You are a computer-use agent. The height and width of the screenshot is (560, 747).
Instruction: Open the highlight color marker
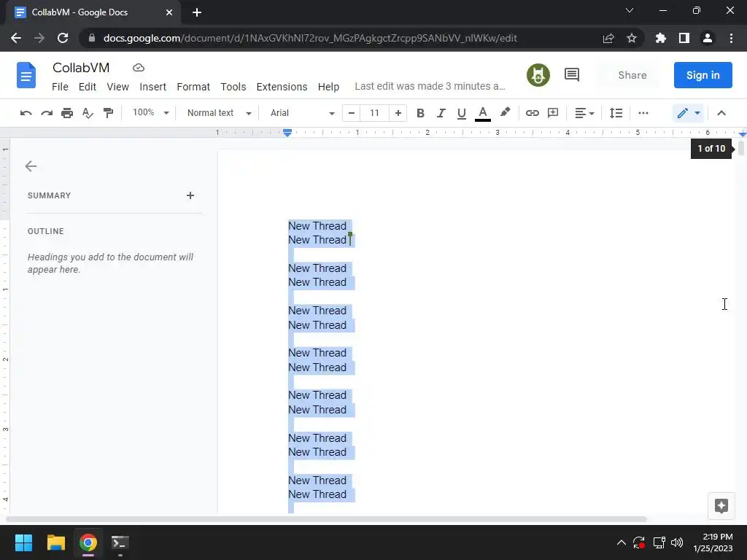(505, 112)
